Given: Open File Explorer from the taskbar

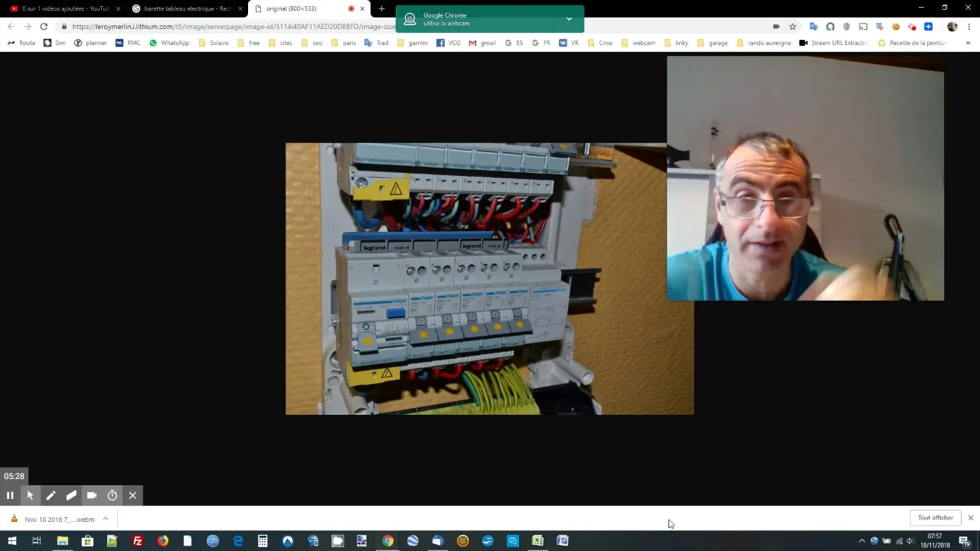Looking at the screenshot, I should click(x=62, y=541).
